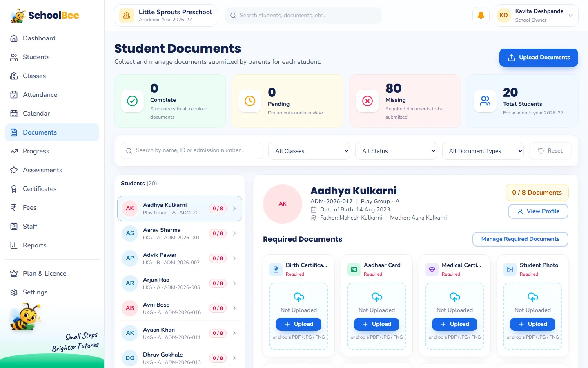Click the Progress trend-line icon
588x368 pixels.
click(14, 151)
